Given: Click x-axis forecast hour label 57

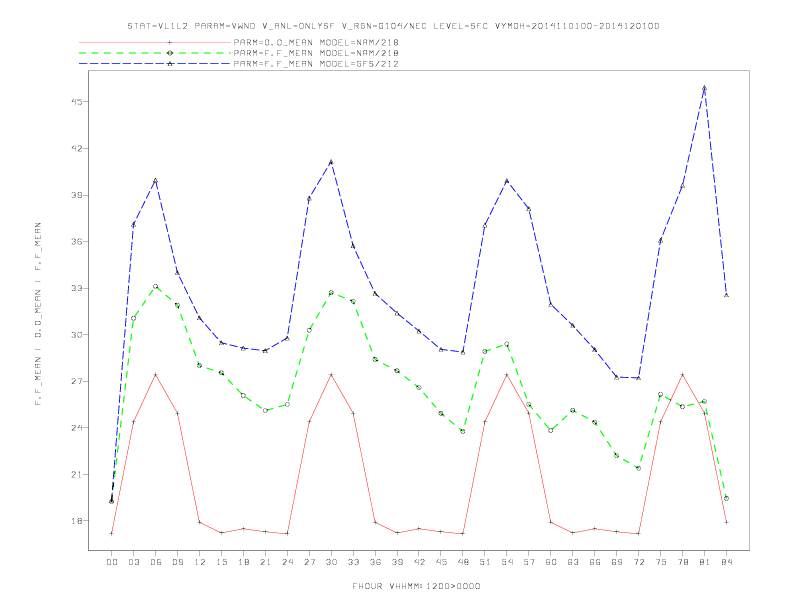Looking at the screenshot, I should 529,562.
